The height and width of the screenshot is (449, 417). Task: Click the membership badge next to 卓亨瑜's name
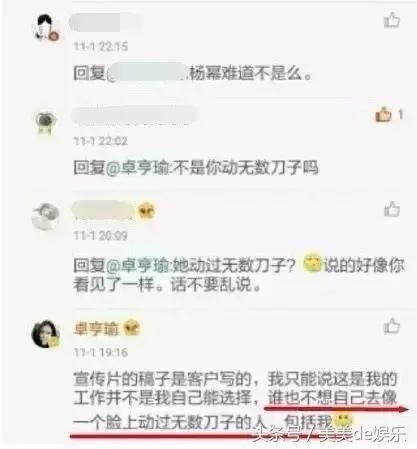(132, 327)
